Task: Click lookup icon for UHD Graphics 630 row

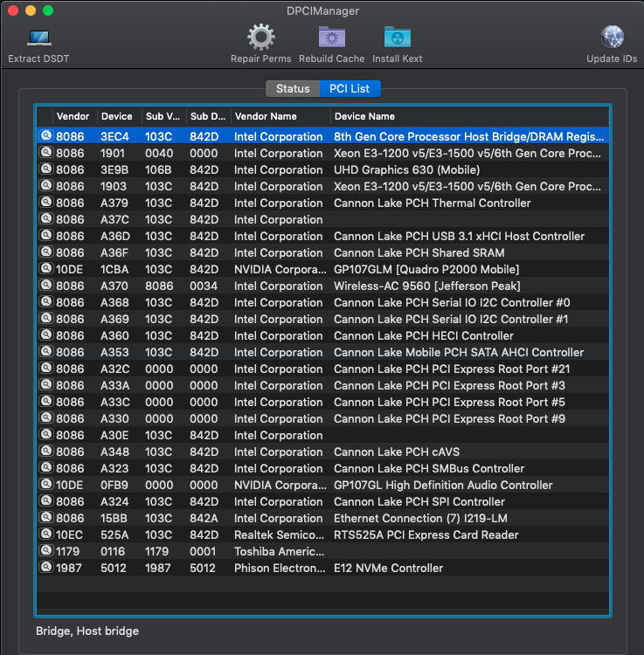Action: [x=46, y=169]
